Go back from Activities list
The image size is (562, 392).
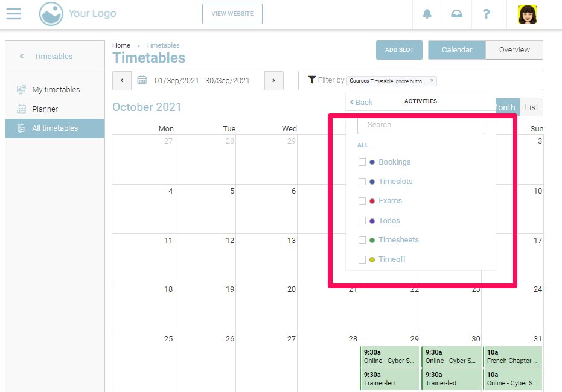tap(362, 102)
